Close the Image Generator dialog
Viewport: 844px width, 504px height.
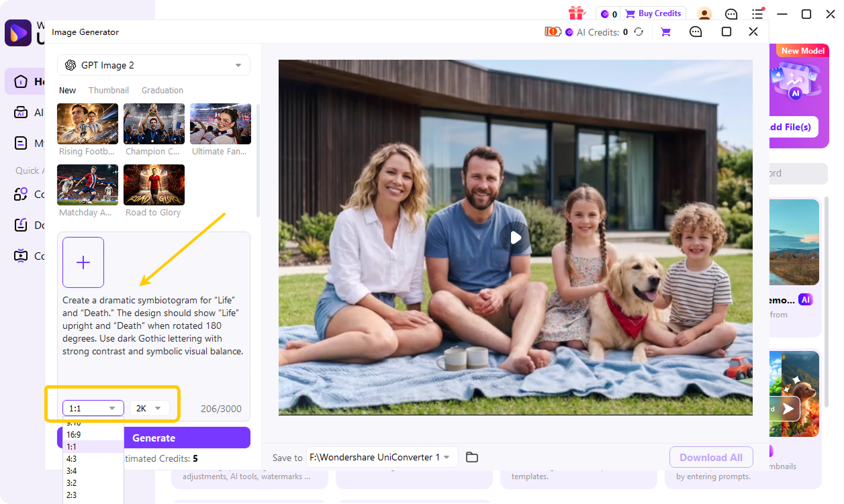coord(753,32)
